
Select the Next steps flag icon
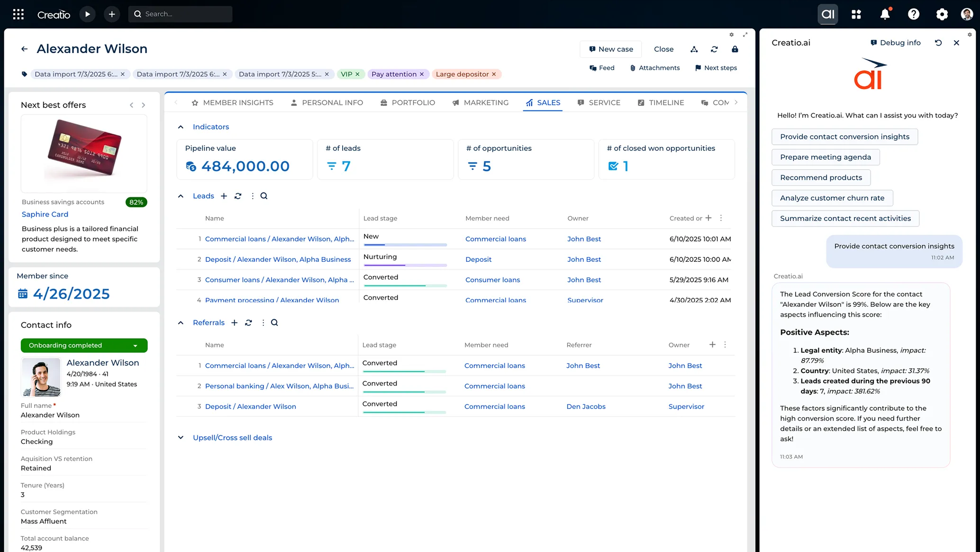pyautogui.click(x=716, y=68)
